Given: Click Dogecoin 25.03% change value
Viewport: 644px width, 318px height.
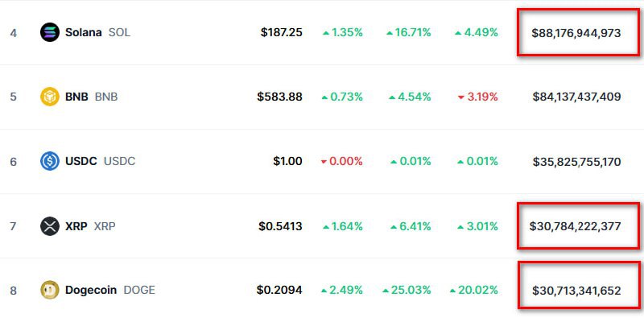Looking at the screenshot, I should 407,291.
